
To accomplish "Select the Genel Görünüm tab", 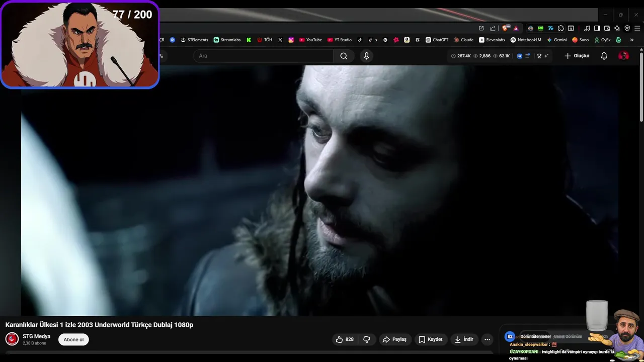I will pos(568,336).
